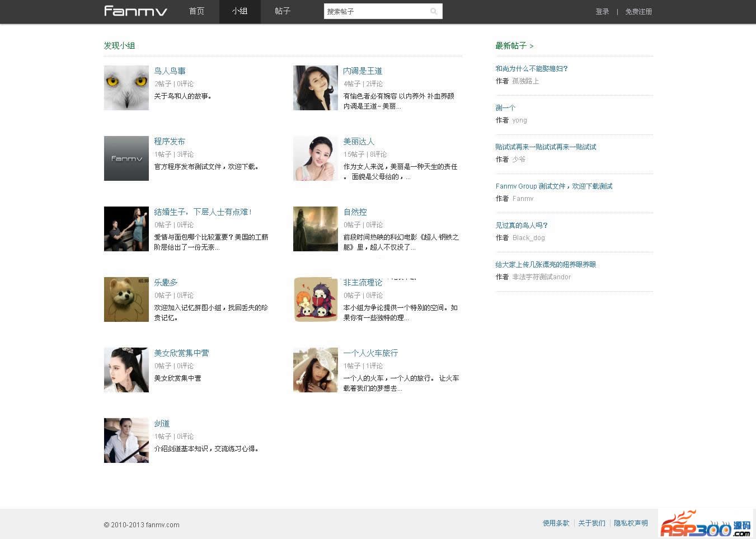Click the 发现小组 section heading

coord(119,46)
